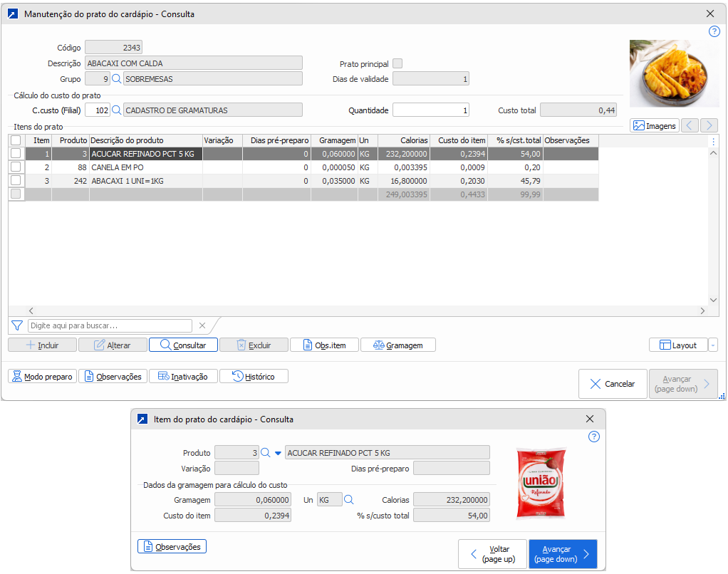
Task: Clear the search box with the X icon
Action: click(x=202, y=325)
